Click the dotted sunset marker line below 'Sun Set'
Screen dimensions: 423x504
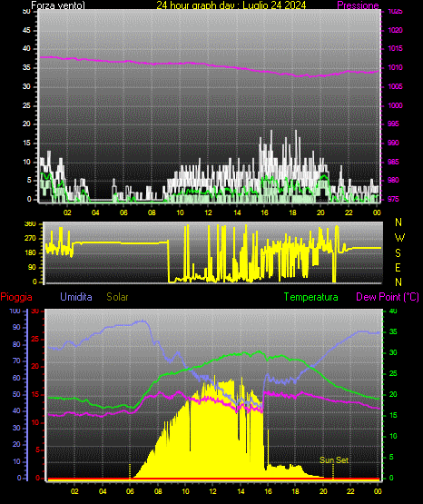point(333,471)
